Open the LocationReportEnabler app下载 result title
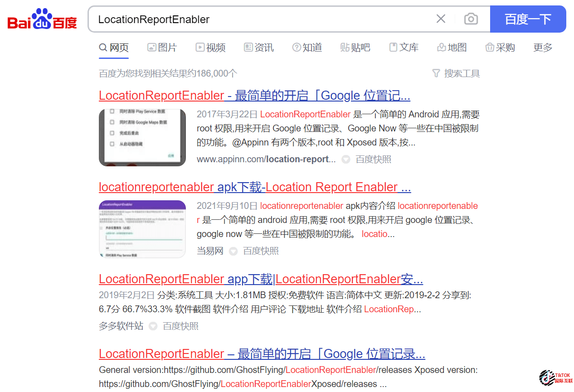This screenshot has height=392, width=574. [x=261, y=279]
